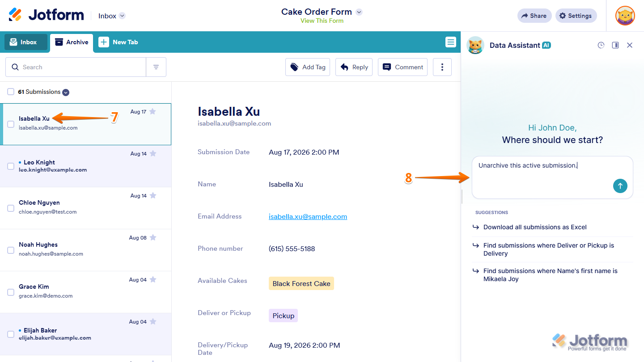This screenshot has width=644, height=362.
Task: Click the Black Forest Cake tag
Action: click(x=301, y=283)
